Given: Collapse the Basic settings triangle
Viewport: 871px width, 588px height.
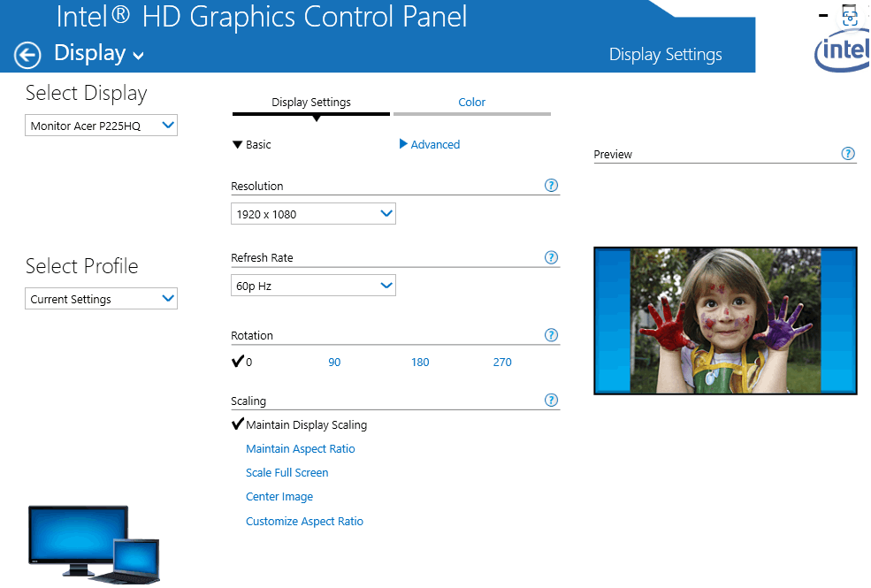Looking at the screenshot, I should [x=237, y=144].
